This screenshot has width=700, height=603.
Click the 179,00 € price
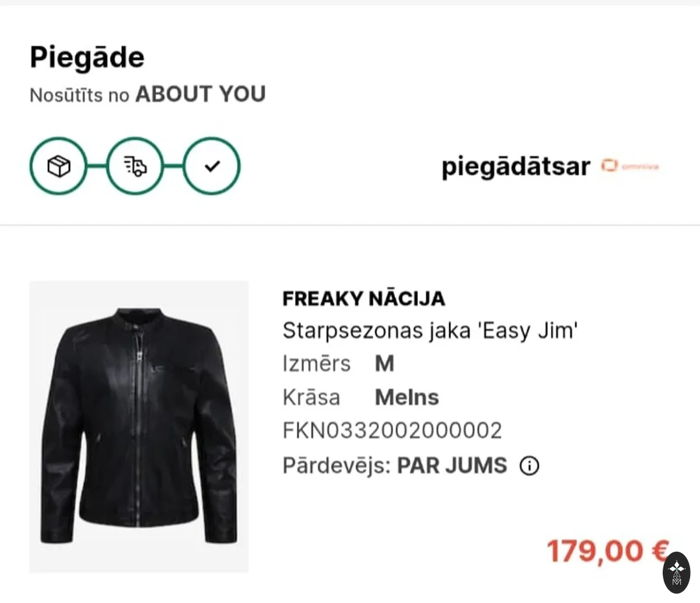[607, 550]
